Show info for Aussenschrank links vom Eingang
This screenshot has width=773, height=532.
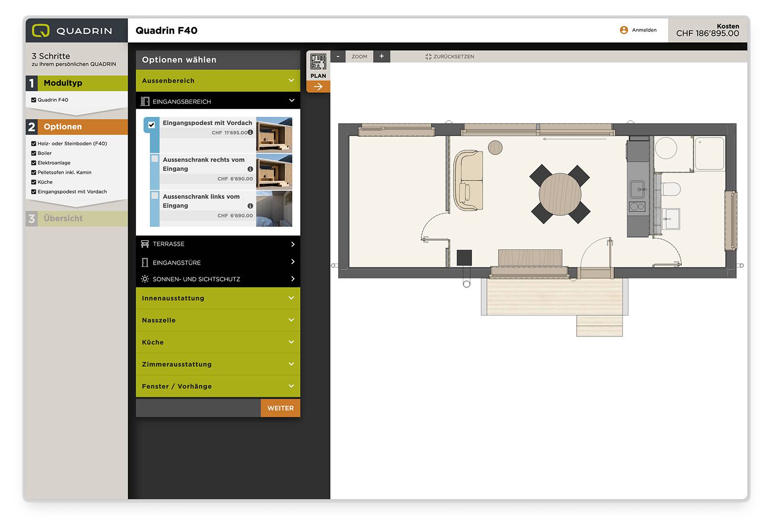(250, 206)
